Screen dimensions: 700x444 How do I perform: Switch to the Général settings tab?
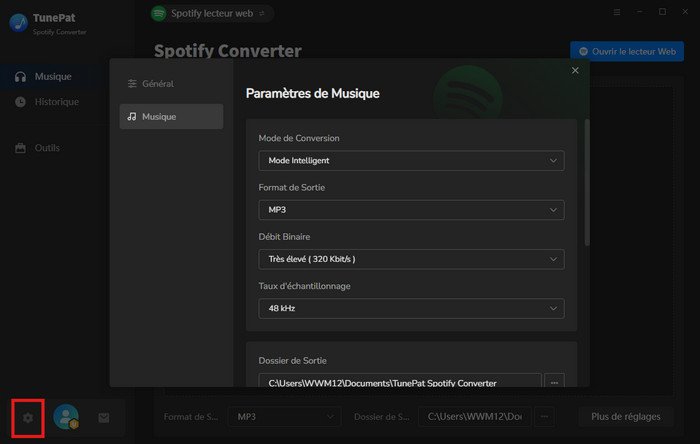click(171, 83)
